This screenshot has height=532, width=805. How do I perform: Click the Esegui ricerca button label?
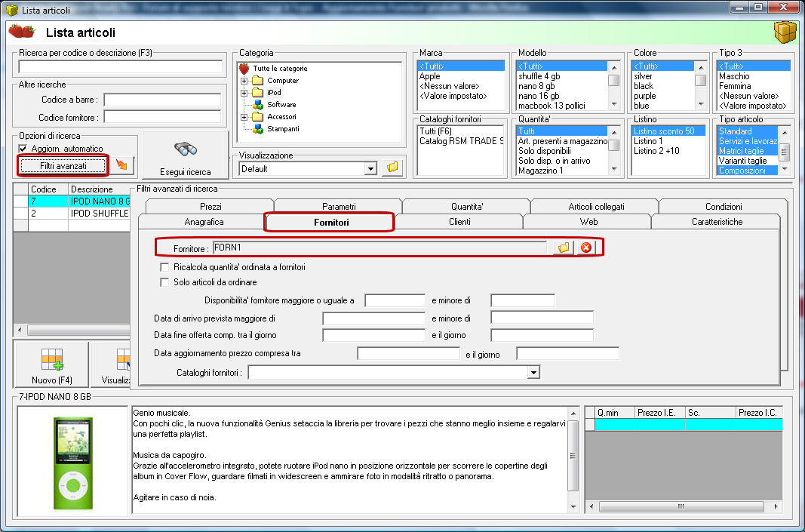pyautogui.click(x=186, y=172)
